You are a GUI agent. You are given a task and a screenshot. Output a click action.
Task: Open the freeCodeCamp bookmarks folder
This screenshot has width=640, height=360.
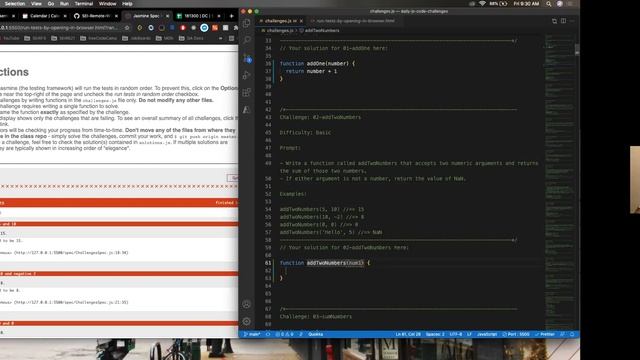point(98,38)
